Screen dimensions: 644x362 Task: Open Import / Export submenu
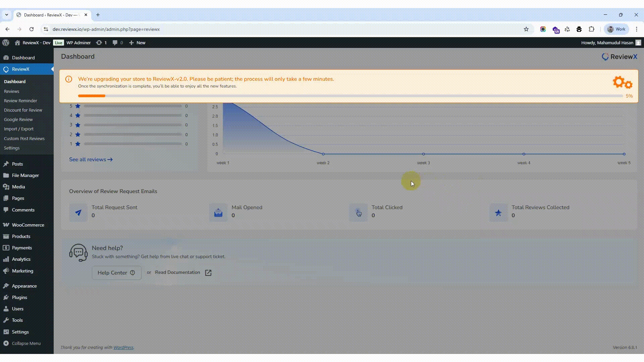click(x=18, y=129)
